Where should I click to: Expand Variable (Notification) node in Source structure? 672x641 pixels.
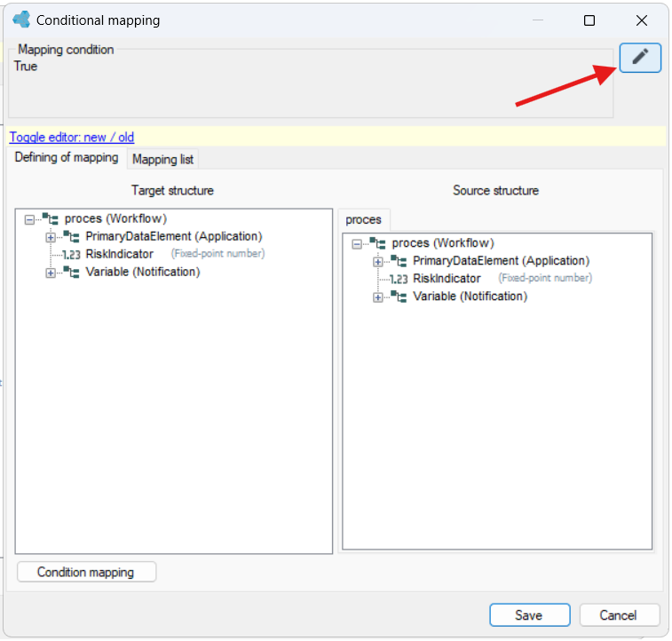[x=378, y=297]
